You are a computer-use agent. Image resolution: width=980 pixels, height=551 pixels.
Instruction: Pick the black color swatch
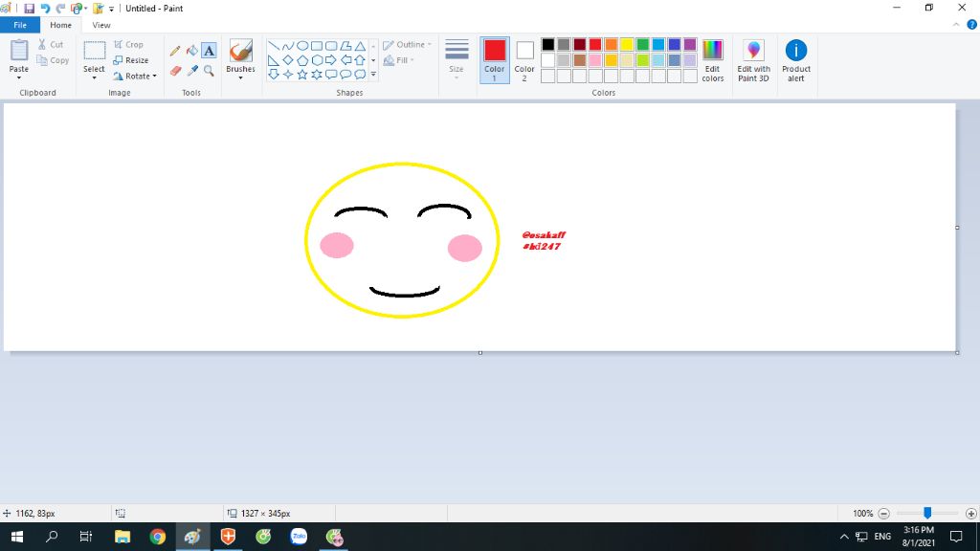click(x=548, y=44)
